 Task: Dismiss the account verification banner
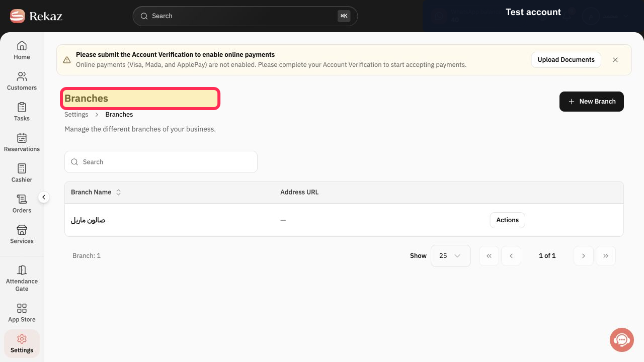615,60
